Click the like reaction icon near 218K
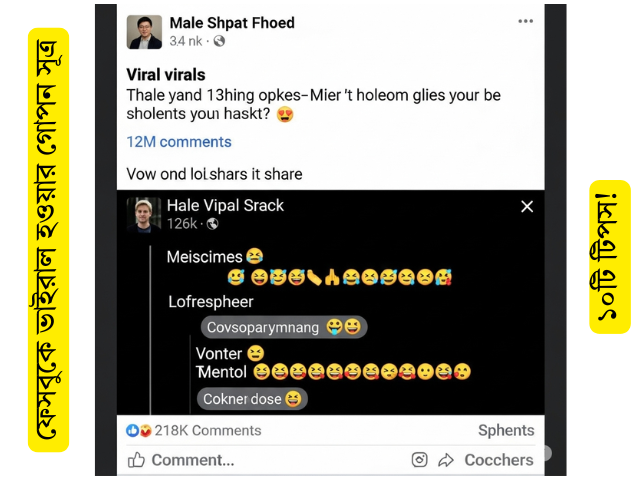 pos(133,430)
